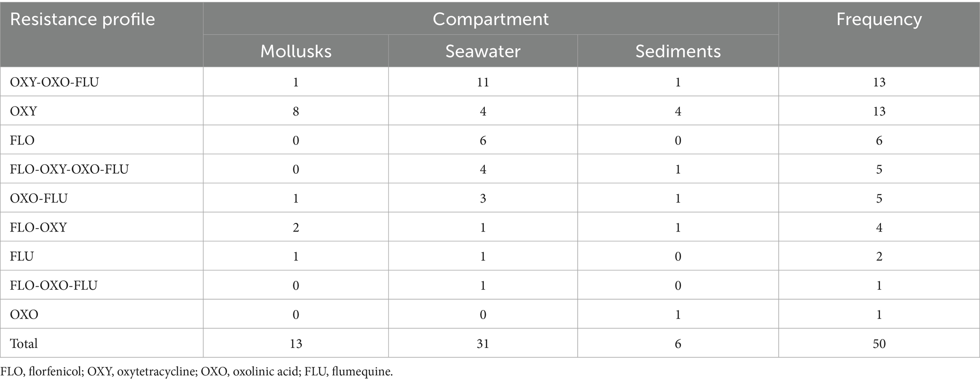
Task: Click the abbreviation footnote below the table
Action: point(197,372)
